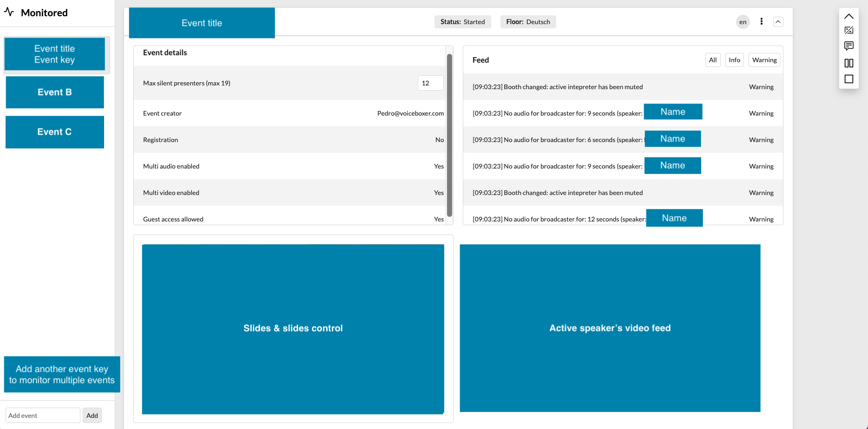Click the hide-media crossed image icon

click(x=848, y=31)
